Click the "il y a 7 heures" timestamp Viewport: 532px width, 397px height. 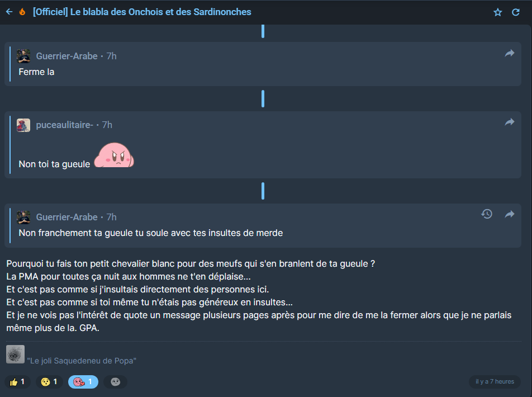pos(495,381)
